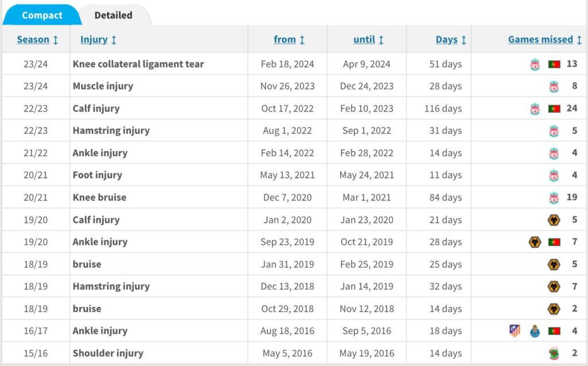Open the Atlético Madrid crest in the 16/17 row
The height and width of the screenshot is (366, 588).
[515, 331]
